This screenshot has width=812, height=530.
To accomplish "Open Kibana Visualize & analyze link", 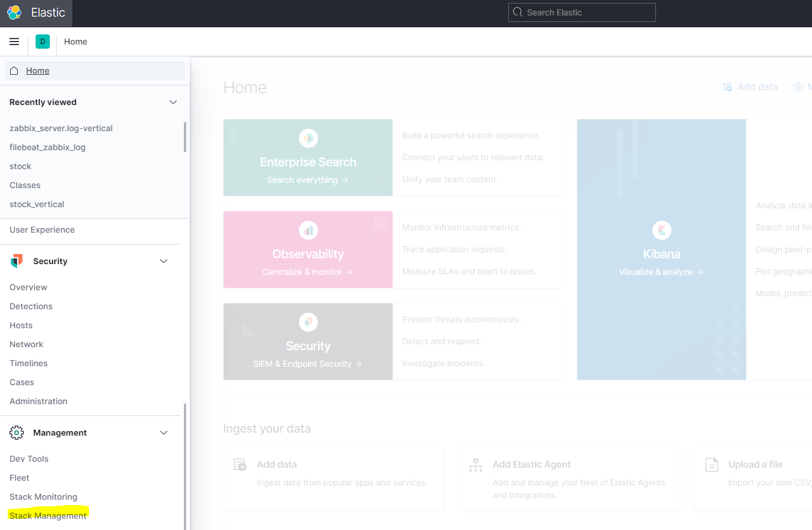I will [661, 272].
